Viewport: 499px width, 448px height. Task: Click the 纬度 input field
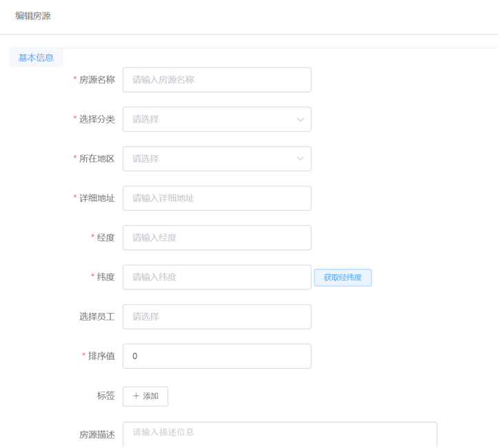point(216,277)
